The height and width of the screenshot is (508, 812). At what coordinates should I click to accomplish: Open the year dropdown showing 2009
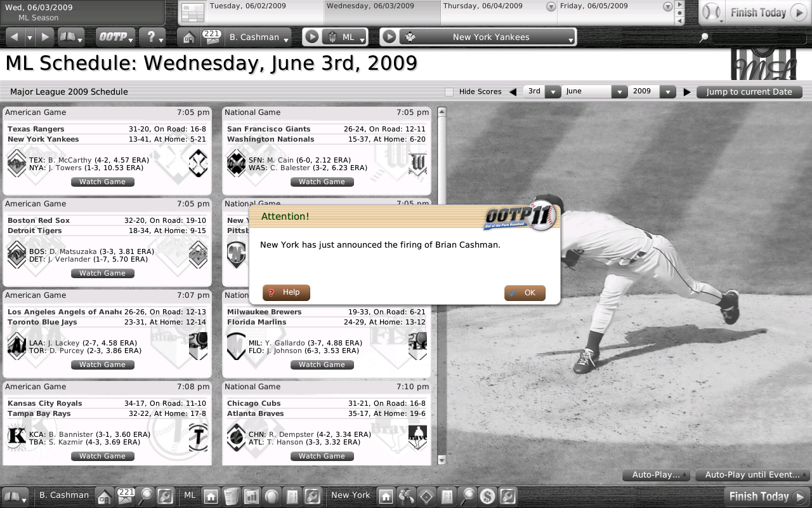[653, 91]
